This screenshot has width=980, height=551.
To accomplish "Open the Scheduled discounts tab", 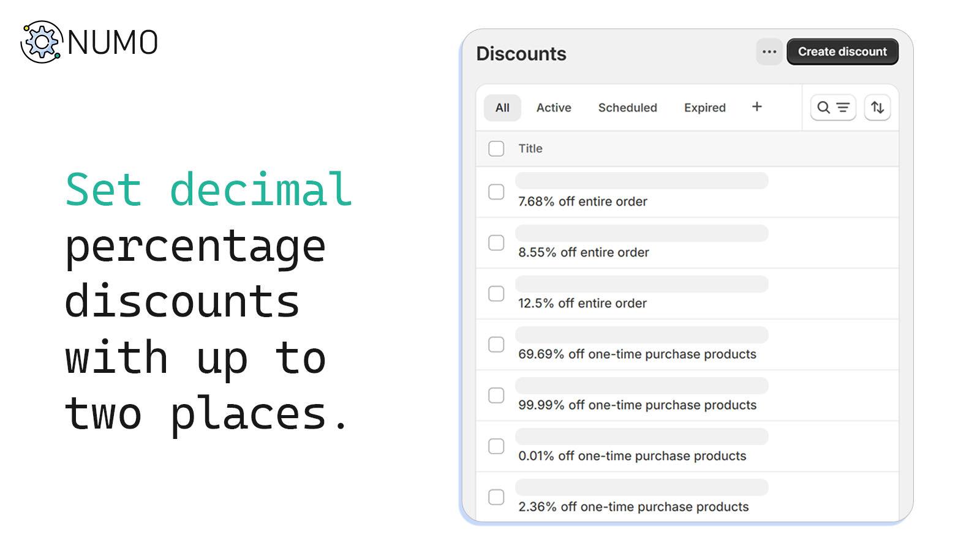I will pyautogui.click(x=627, y=108).
